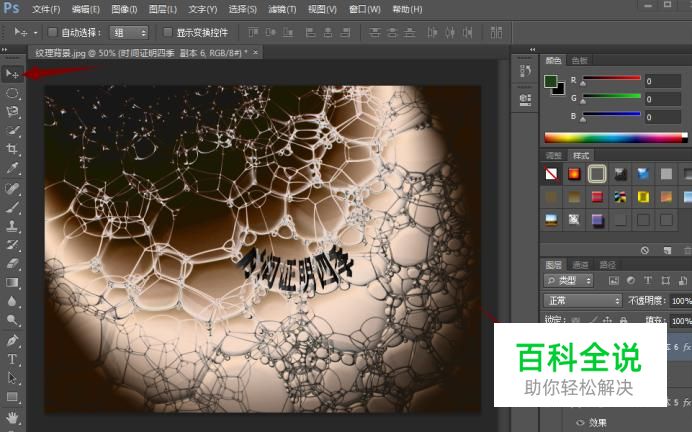The height and width of the screenshot is (432, 692).
Task: Open the 滤镜(T) menu
Action: click(282, 9)
